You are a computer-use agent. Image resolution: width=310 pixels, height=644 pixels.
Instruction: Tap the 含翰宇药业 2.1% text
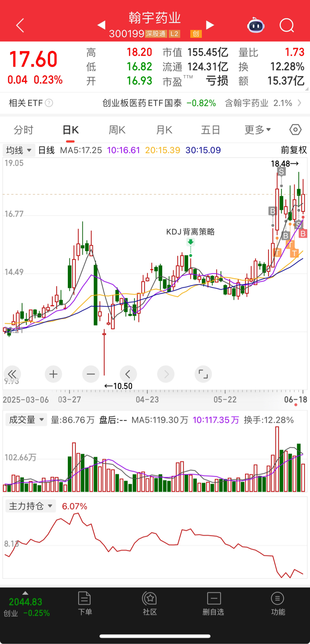[258, 103]
